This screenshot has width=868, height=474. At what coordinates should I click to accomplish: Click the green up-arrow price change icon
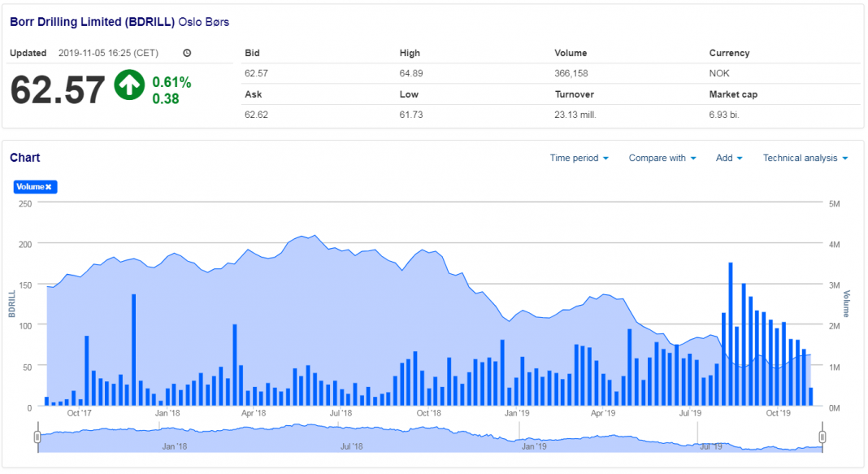tap(129, 85)
